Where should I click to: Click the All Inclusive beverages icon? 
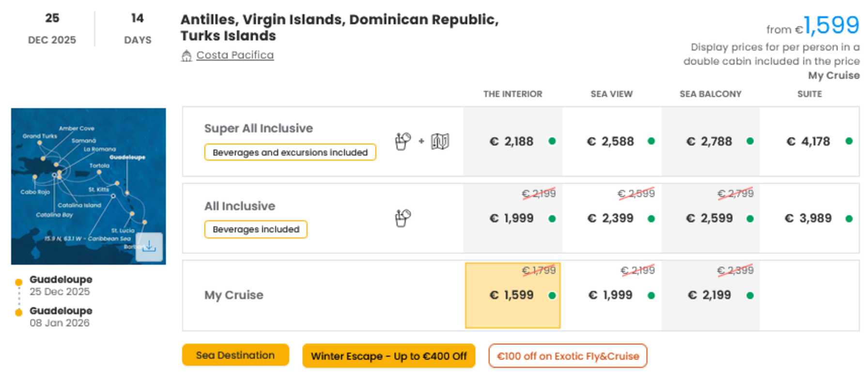pyautogui.click(x=403, y=218)
